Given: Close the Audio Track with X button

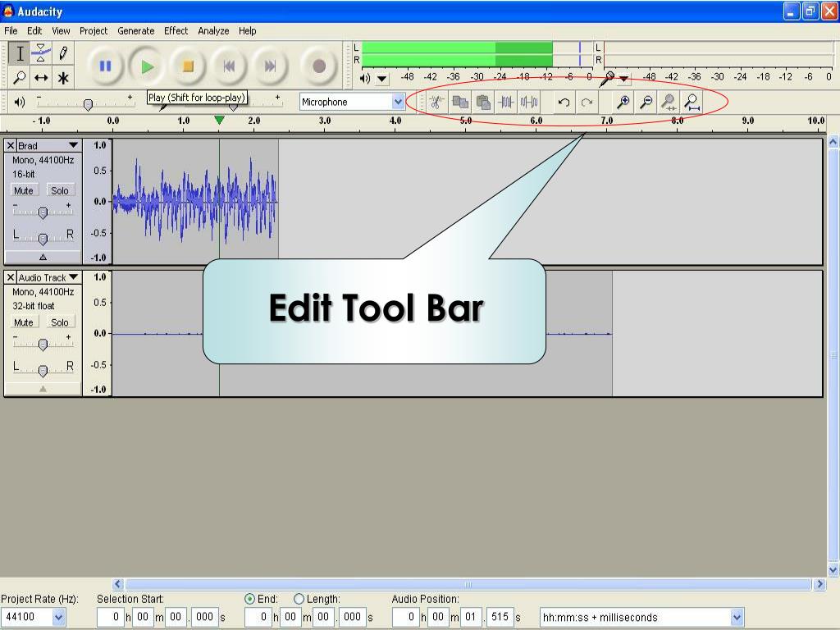Looking at the screenshot, I should click(11, 277).
